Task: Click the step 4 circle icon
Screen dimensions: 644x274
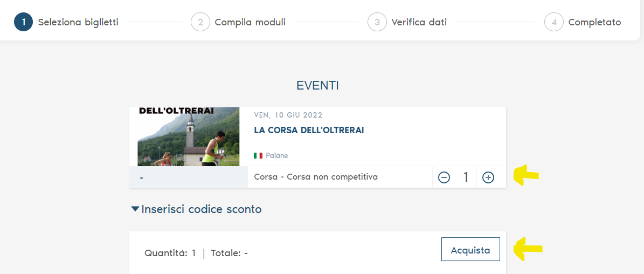Action: click(x=553, y=22)
